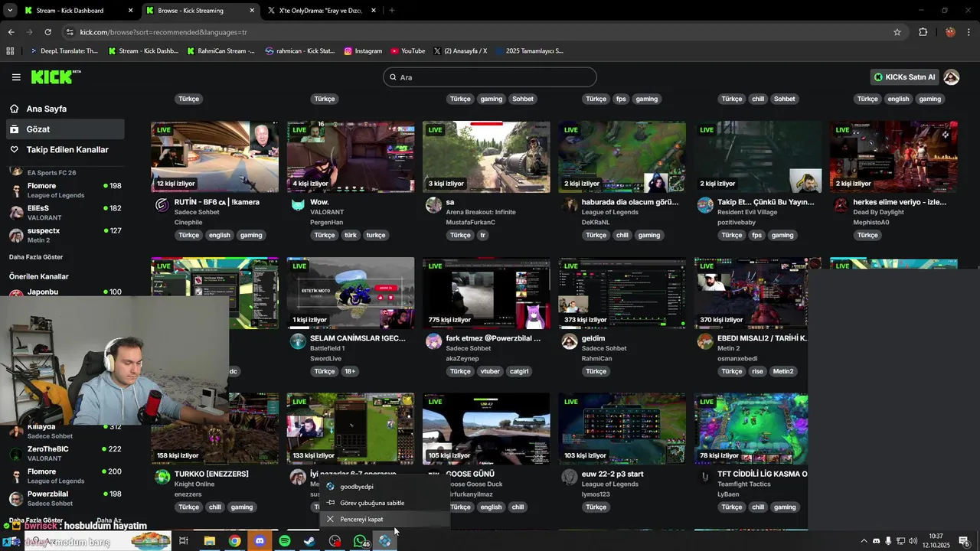Image resolution: width=980 pixels, height=551 pixels.
Task: Open the tab search dropdown
Action: 10,11
